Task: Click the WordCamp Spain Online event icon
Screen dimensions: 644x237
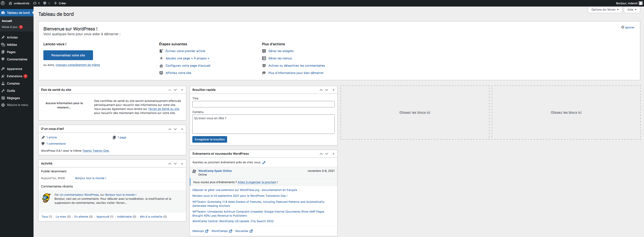Action: pos(194,171)
